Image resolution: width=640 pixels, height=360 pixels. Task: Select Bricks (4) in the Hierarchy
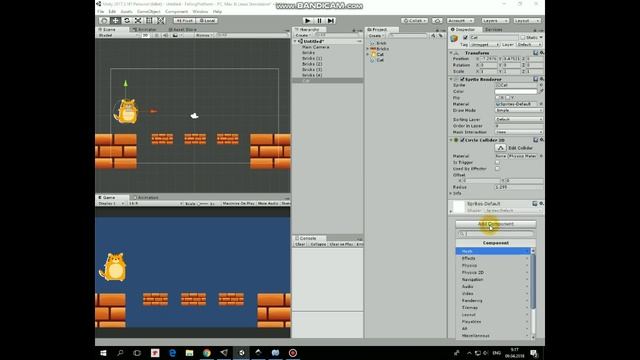(312, 75)
